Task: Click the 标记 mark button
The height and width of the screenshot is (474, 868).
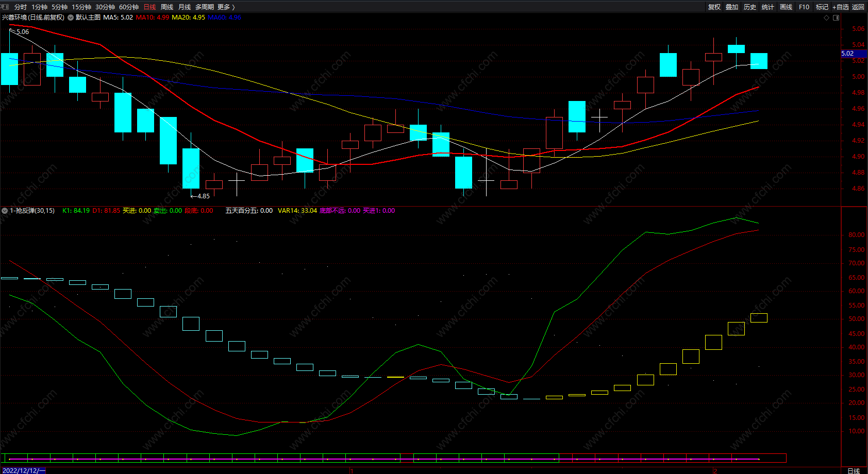Action: [x=822, y=7]
